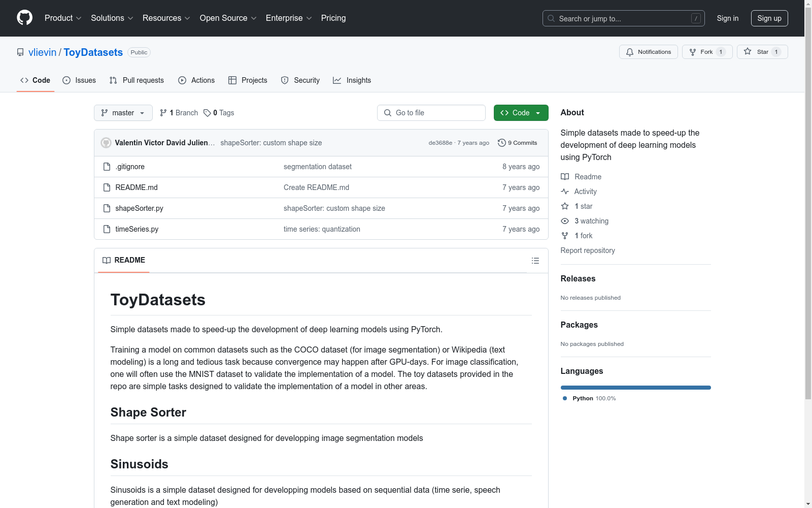The image size is (812, 508).
Task: Click the GitHub logo icon
Action: [25, 18]
